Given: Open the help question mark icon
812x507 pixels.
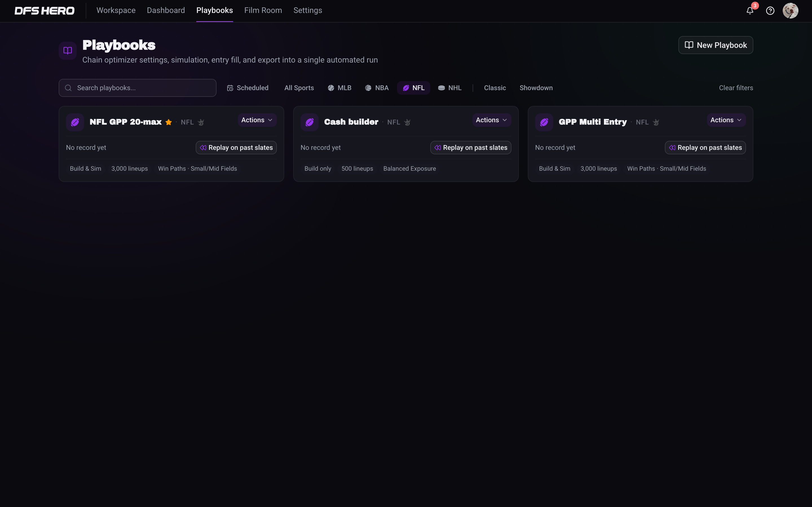Looking at the screenshot, I should point(770,11).
